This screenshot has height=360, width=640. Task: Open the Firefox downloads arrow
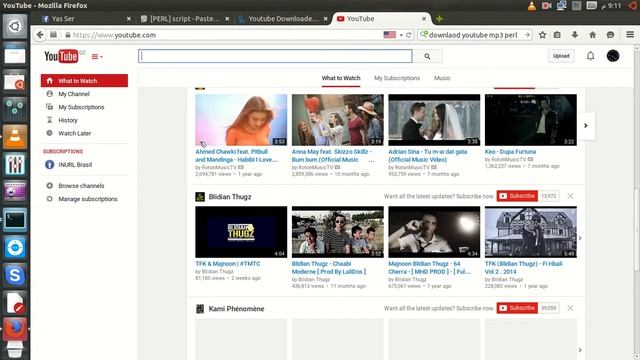pyautogui.click(x=575, y=35)
